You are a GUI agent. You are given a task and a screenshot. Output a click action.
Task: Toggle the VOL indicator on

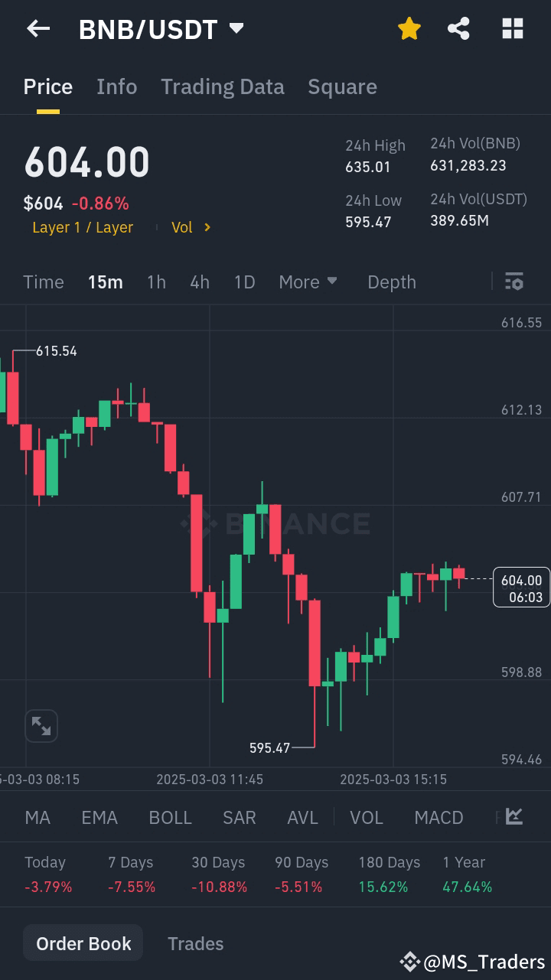coord(367,817)
